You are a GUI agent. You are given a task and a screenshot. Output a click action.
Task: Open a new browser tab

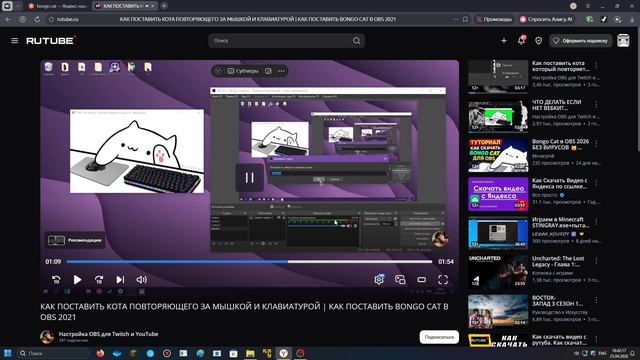coord(164,6)
